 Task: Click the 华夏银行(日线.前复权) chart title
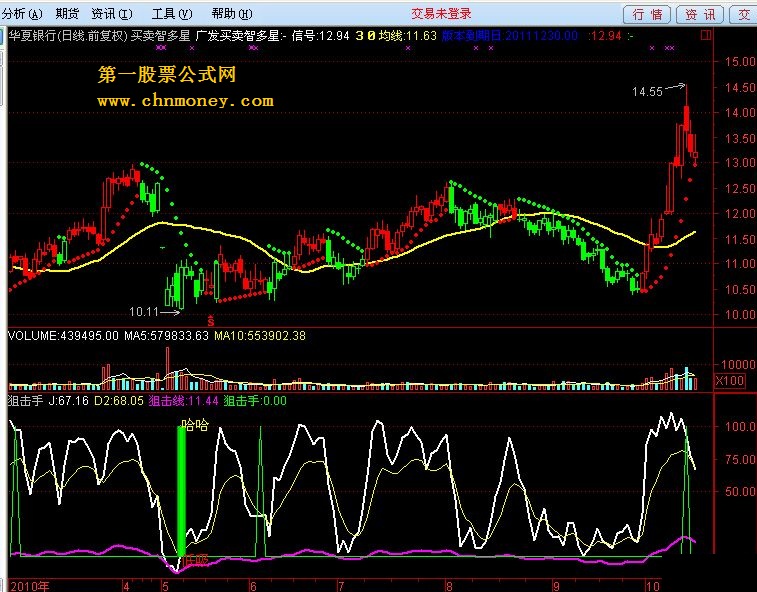(68, 36)
